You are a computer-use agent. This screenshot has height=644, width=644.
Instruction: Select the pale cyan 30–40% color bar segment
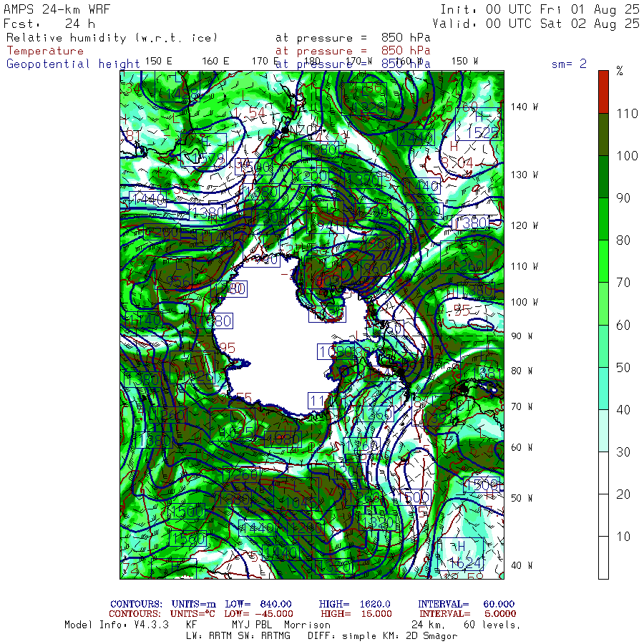click(x=603, y=431)
